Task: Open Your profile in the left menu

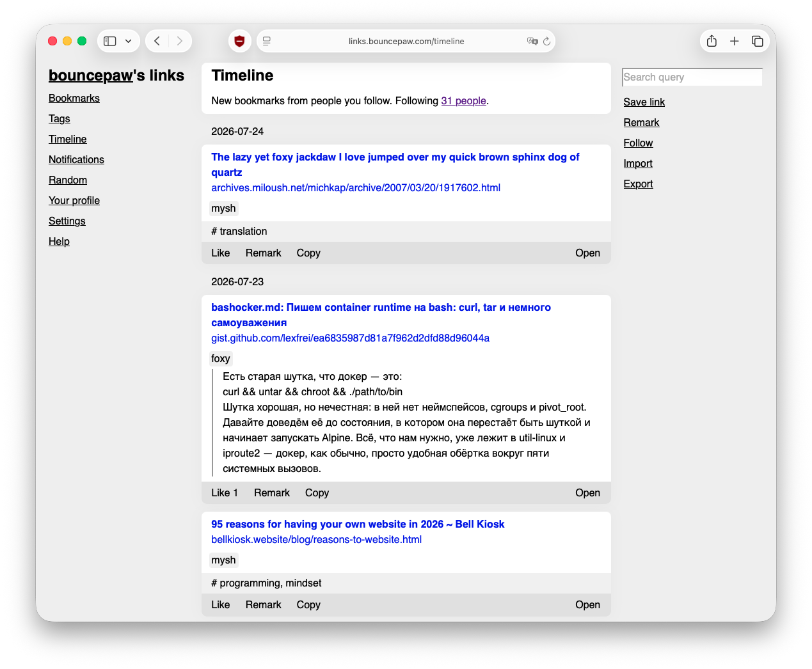Action: tap(74, 200)
